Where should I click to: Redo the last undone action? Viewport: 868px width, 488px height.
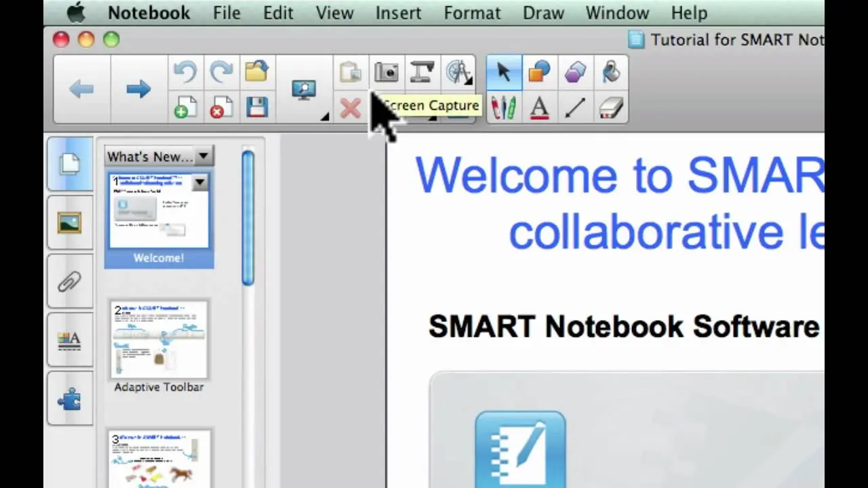coord(221,72)
